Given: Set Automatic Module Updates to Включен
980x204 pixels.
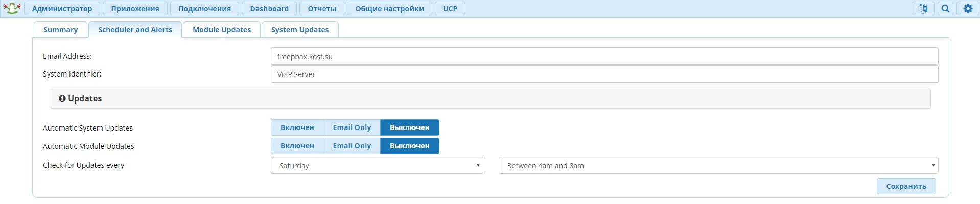Looking at the screenshot, I should [297, 146].
